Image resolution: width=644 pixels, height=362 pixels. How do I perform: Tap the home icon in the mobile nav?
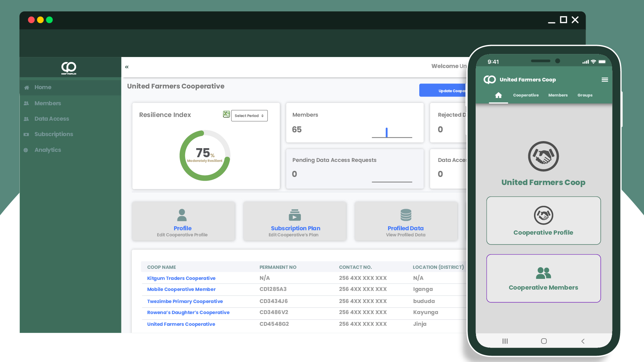click(498, 95)
